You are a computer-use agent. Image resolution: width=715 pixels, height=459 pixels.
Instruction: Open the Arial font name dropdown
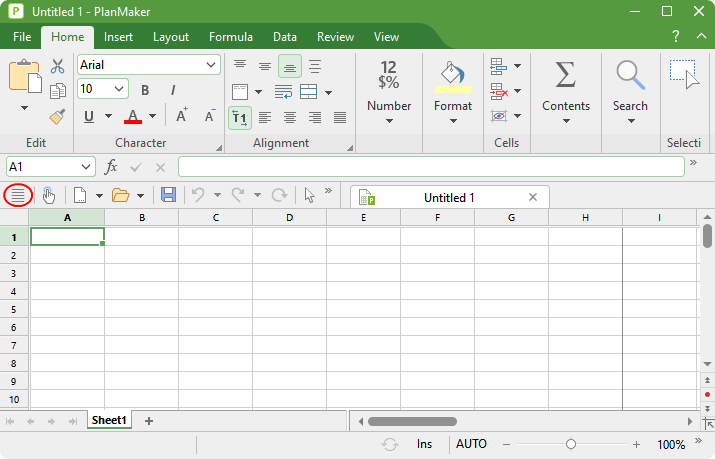coord(211,65)
